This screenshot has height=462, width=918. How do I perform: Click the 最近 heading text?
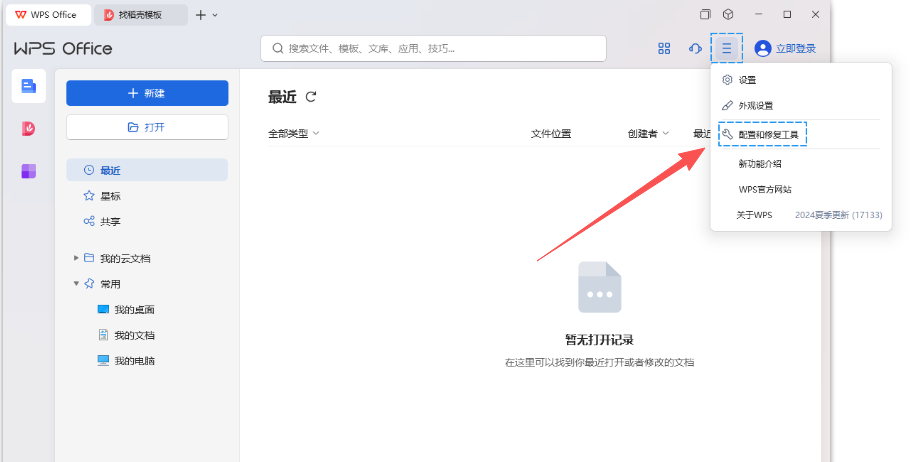point(282,97)
